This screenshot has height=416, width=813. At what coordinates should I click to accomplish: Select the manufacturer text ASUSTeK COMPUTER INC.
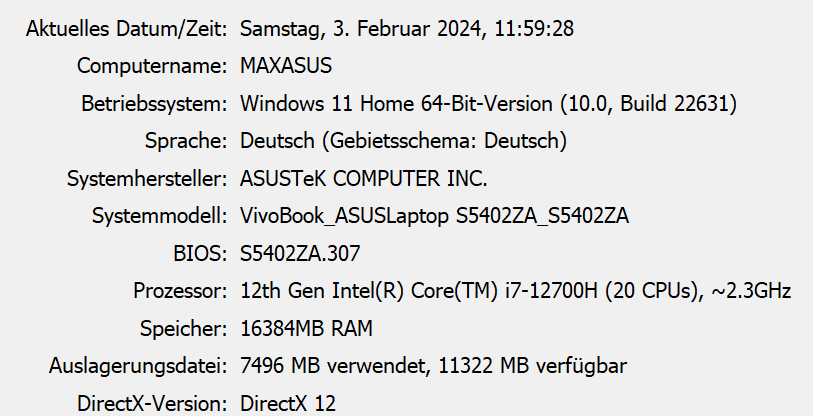(363, 179)
